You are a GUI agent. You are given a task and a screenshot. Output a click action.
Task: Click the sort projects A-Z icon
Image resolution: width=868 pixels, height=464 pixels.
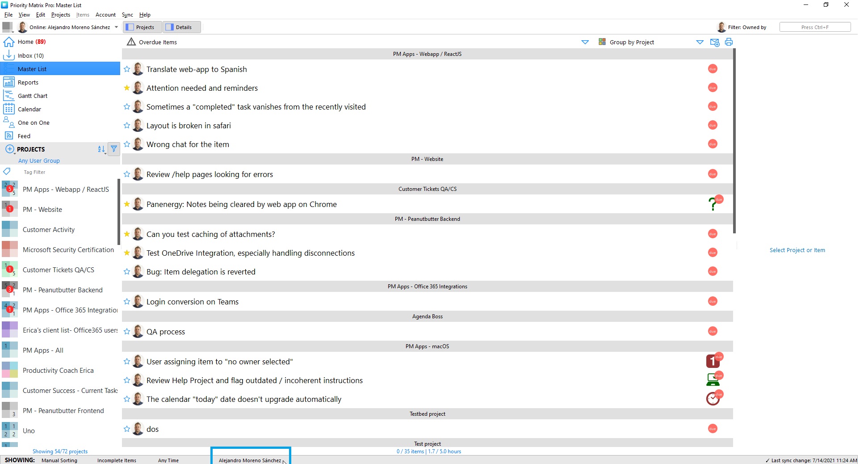pos(101,149)
